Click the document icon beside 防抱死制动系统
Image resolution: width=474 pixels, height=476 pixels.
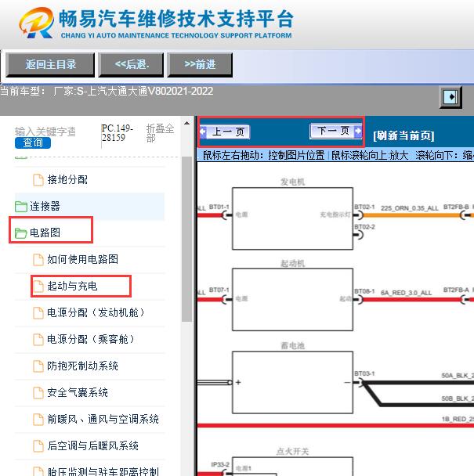pos(38,366)
